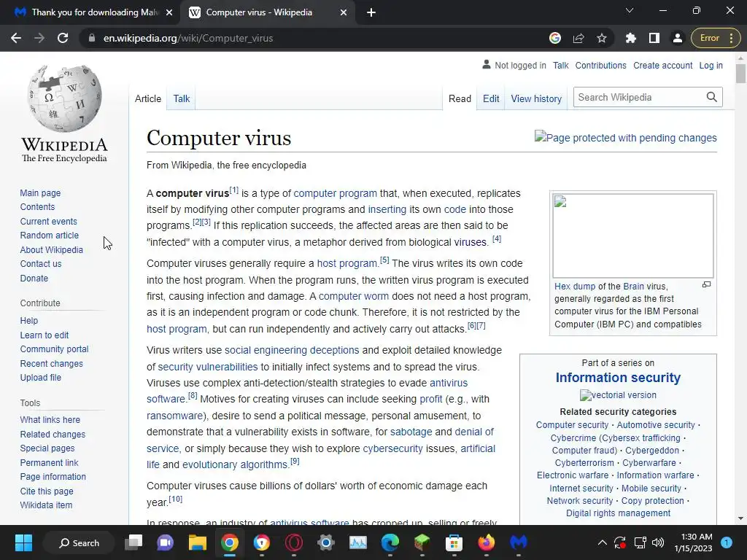This screenshot has height=560, width=747.
Task: Open Chrome profile avatar
Action: tap(678, 38)
